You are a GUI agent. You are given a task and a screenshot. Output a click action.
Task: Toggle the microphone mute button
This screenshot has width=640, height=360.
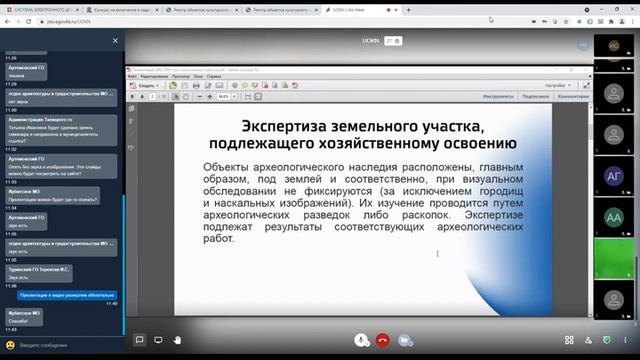361,340
